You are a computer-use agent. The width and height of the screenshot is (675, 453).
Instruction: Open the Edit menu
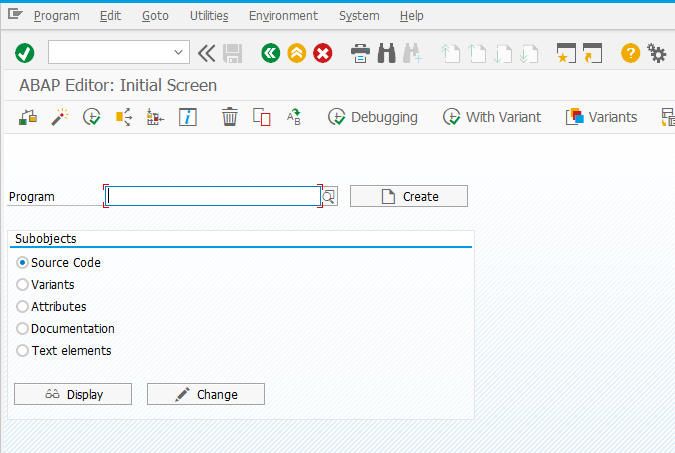click(110, 16)
